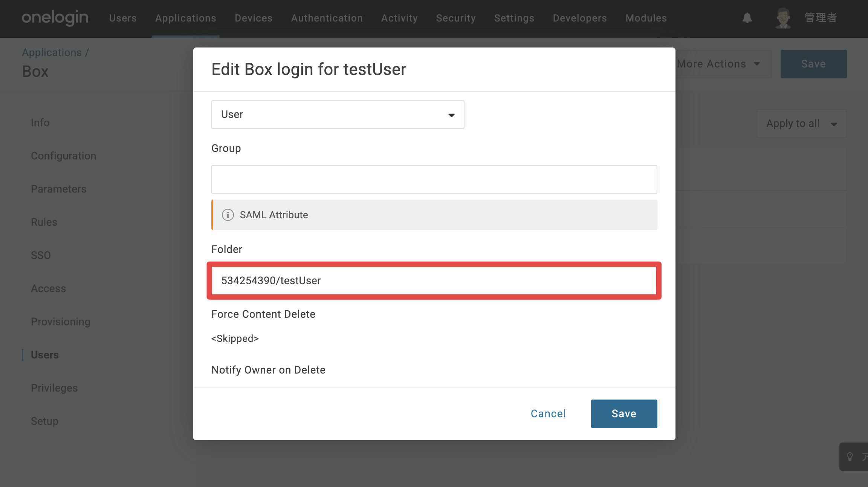The height and width of the screenshot is (487, 868).
Task: Open the Devices top menu
Action: click(x=254, y=18)
